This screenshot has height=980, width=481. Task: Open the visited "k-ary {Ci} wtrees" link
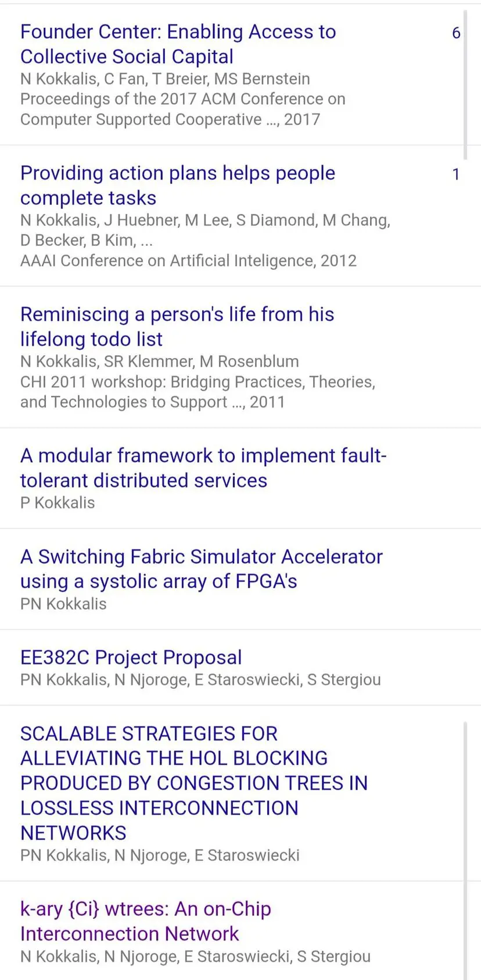click(146, 921)
